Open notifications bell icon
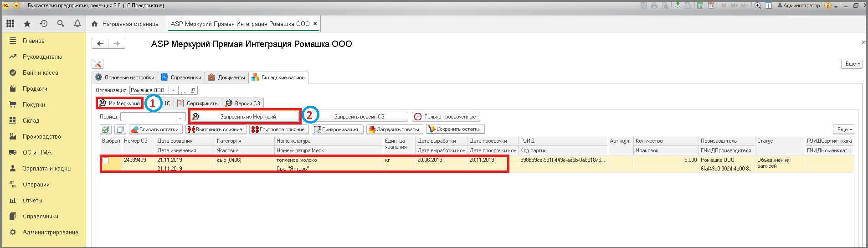 [77, 24]
